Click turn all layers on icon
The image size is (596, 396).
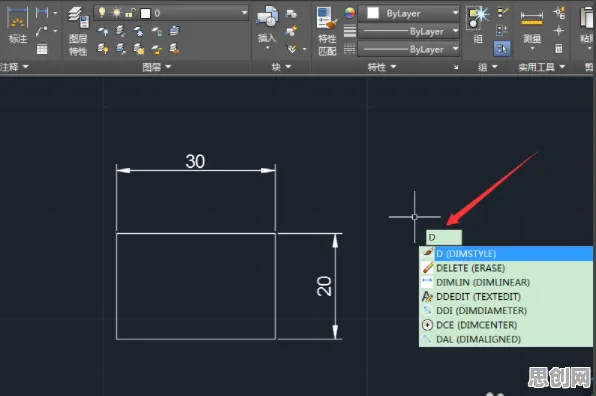pos(103,49)
